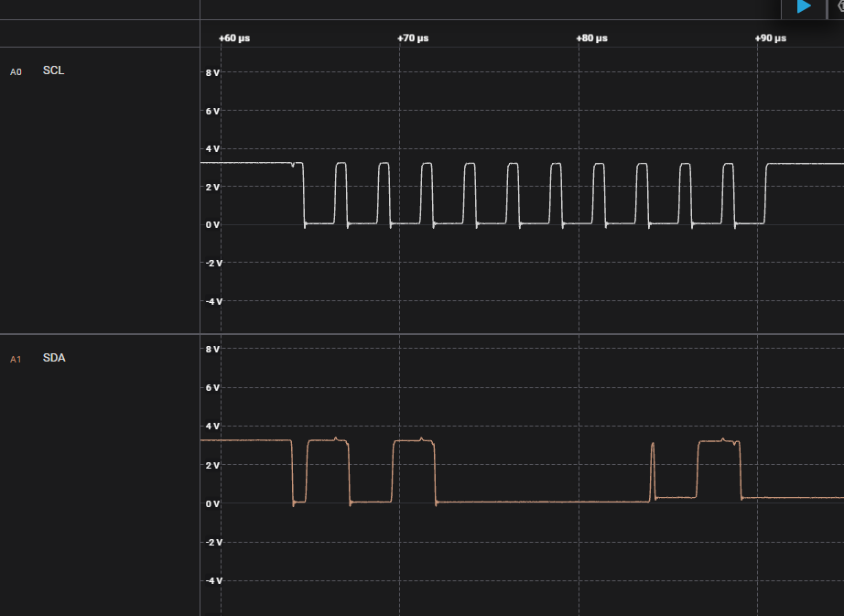Click the A1 channel identifier
The width and height of the screenshot is (844, 616).
[16, 360]
